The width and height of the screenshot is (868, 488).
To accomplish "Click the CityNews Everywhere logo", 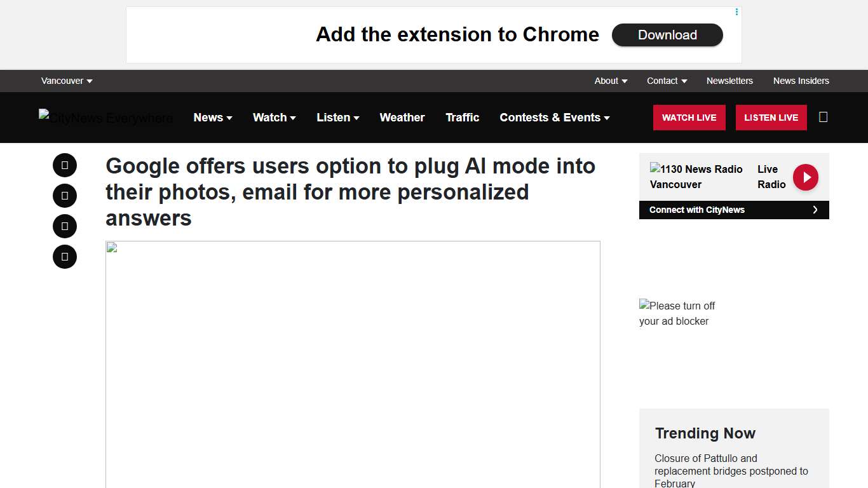I will click(105, 118).
